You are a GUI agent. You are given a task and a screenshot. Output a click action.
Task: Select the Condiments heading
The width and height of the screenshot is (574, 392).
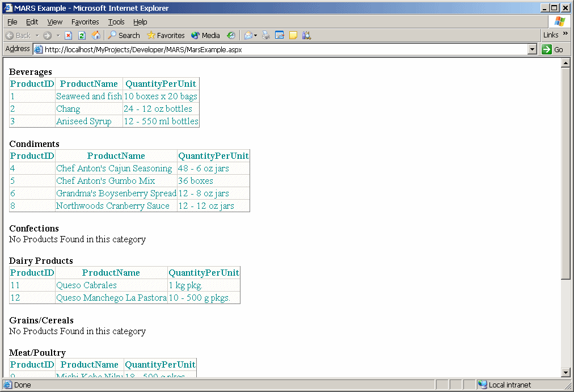pos(34,144)
